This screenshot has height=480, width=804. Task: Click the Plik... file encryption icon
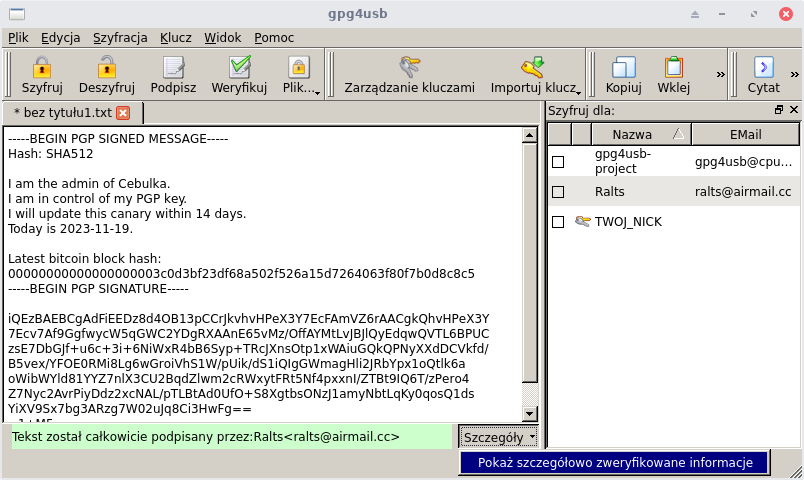pyautogui.click(x=298, y=67)
